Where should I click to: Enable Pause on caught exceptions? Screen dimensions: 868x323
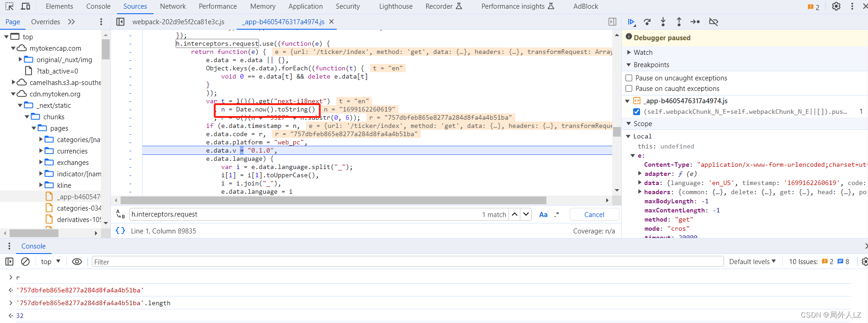[x=629, y=89]
